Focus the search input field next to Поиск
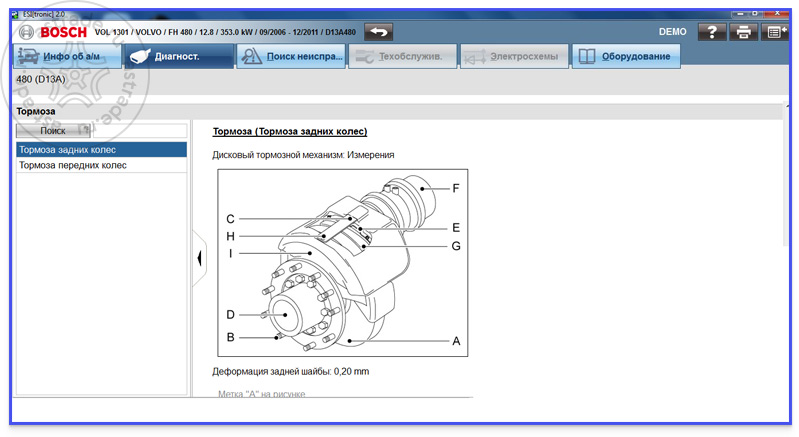The width and height of the screenshot is (799, 437). click(140, 131)
